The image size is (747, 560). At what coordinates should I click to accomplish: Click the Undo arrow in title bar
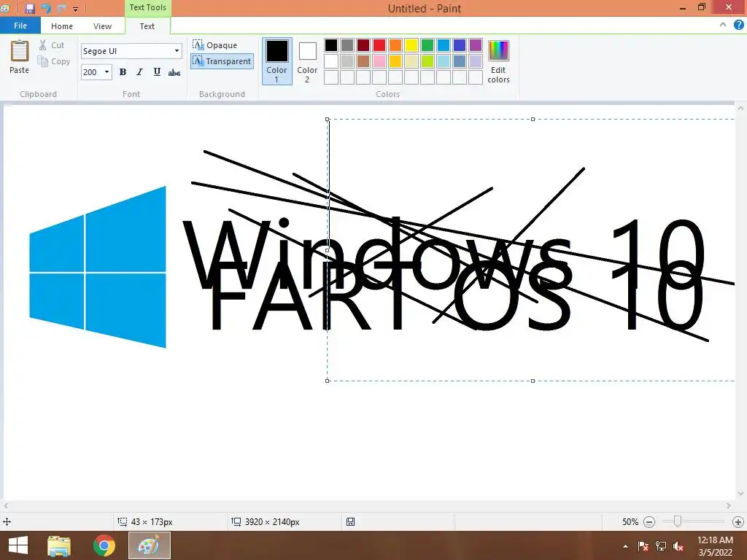pos(46,8)
